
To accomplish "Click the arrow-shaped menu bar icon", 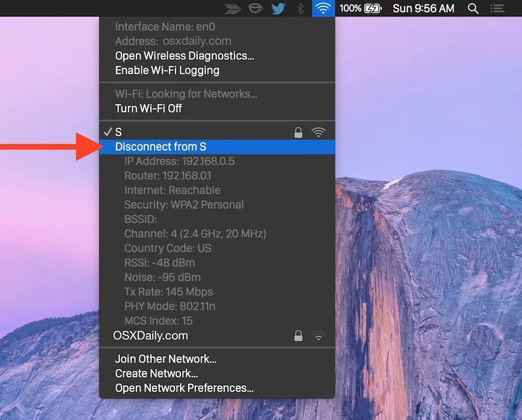I will pos(232,9).
